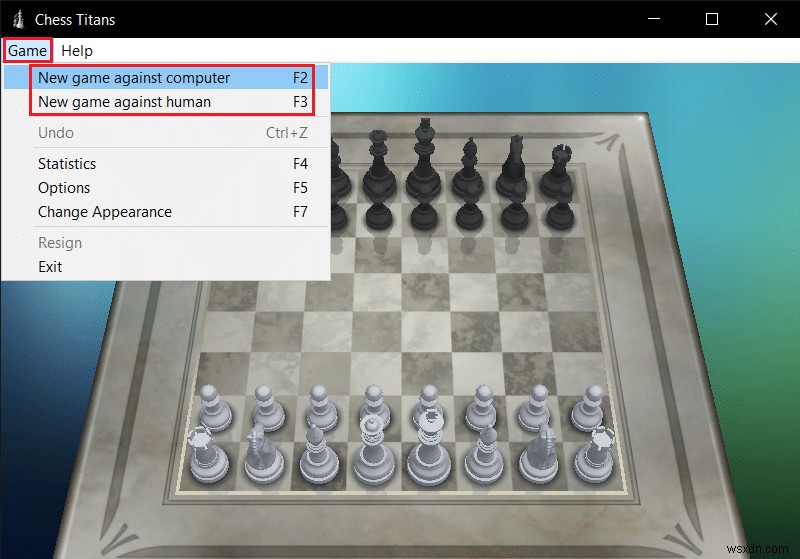Select white pawn in front of kingside bishop
This screenshot has width=800, height=559.
(x=482, y=409)
